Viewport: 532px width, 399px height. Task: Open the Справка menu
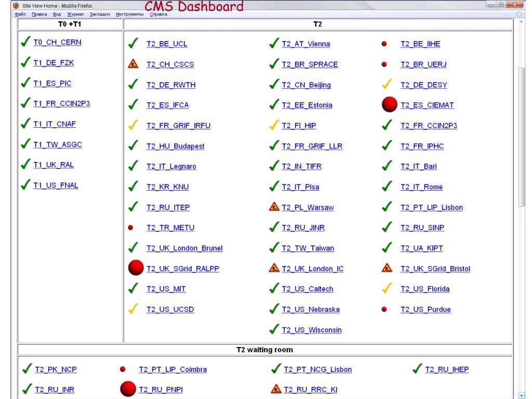click(x=158, y=14)
